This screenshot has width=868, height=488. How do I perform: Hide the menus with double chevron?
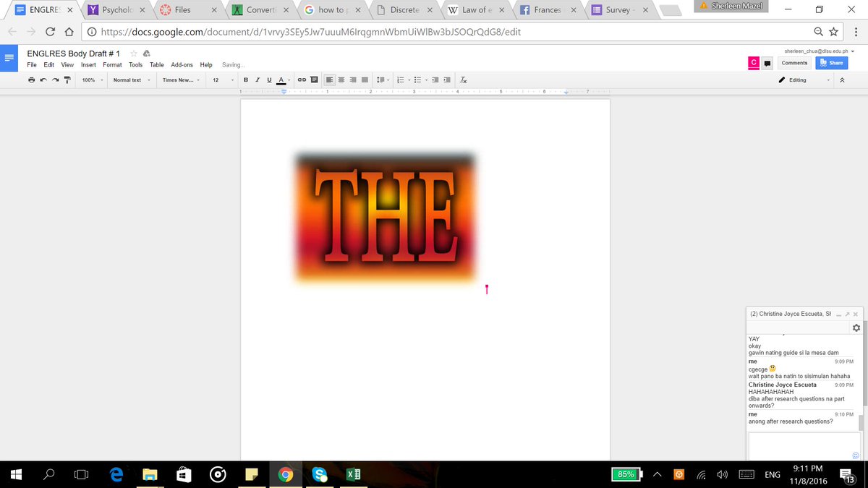(842, 80)
